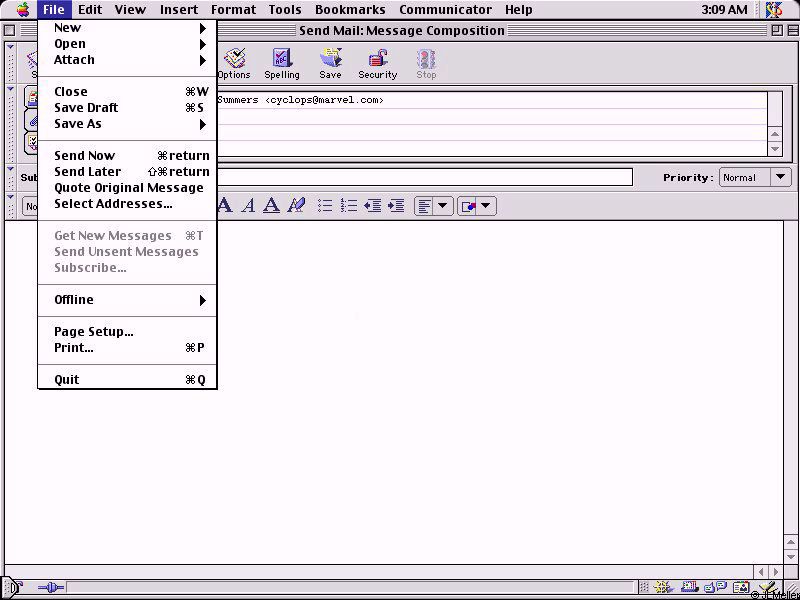Click the Netscape application menu icon
This screenshot has width=800, height=600.
tap(775, 9)
